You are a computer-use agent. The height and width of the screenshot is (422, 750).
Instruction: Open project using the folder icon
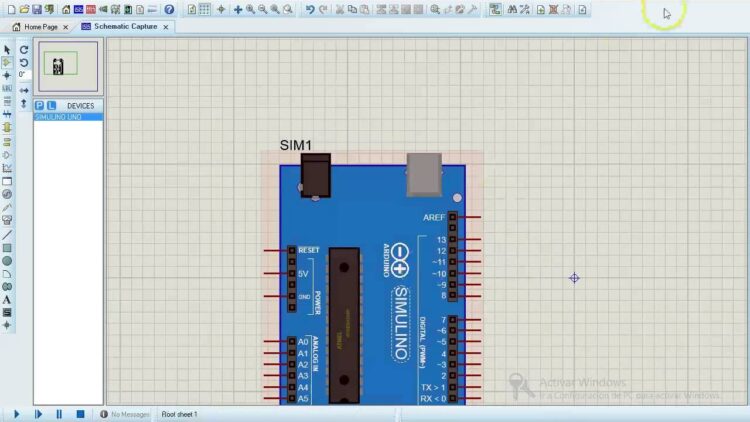pos(24,10)
